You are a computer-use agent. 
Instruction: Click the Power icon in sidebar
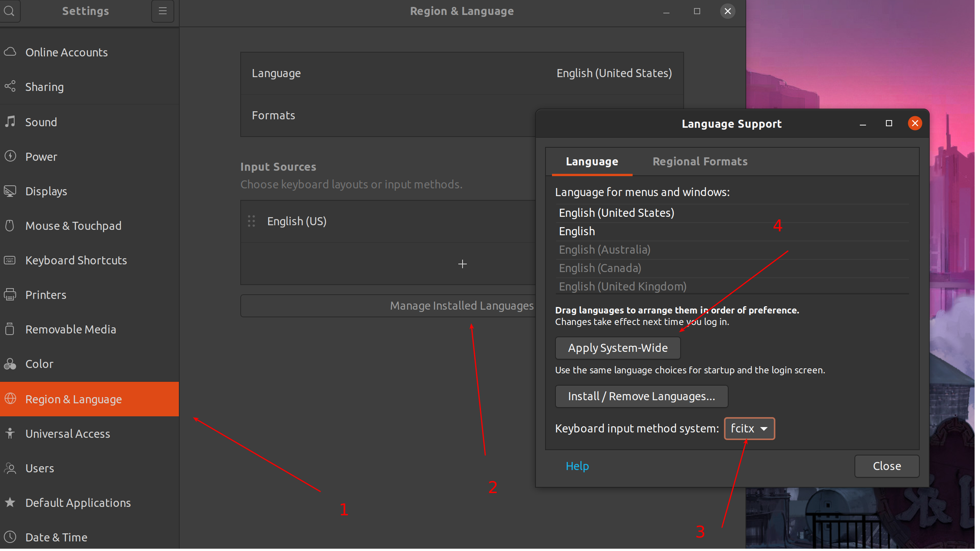point(10,156)
